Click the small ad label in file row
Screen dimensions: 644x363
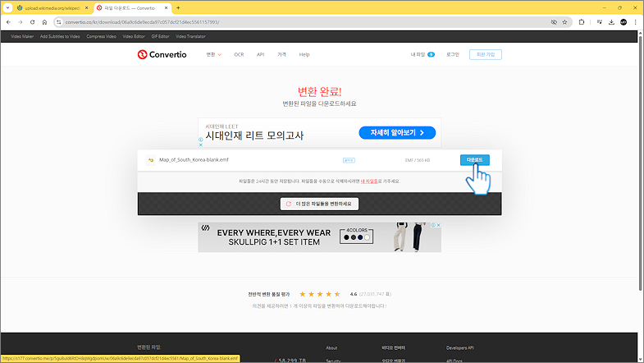click(x=349, y=160)
